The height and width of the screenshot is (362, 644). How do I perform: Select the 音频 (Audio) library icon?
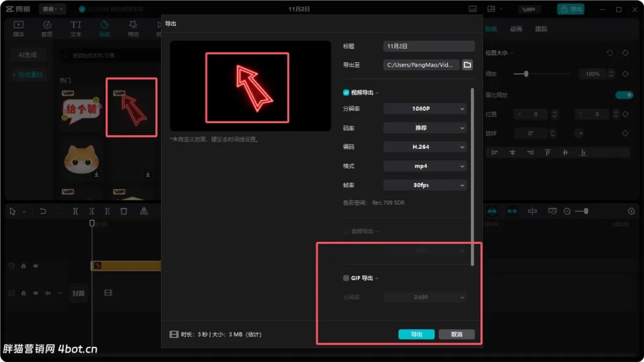click(47, 27)
